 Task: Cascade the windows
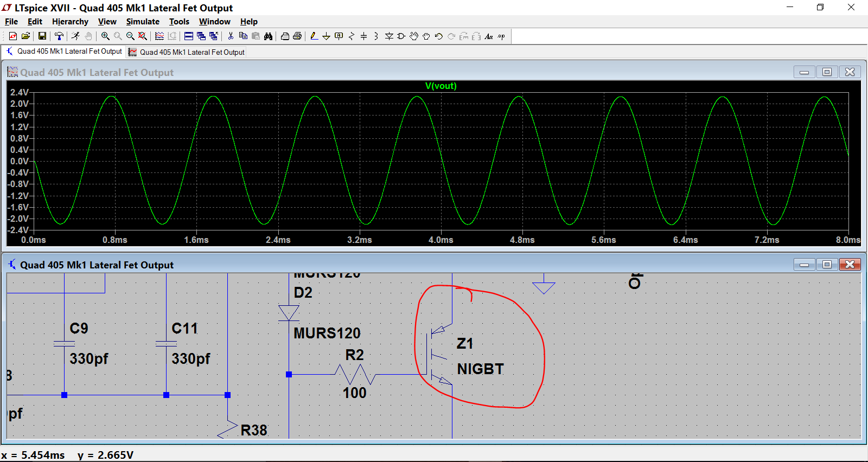click(201, 36)
